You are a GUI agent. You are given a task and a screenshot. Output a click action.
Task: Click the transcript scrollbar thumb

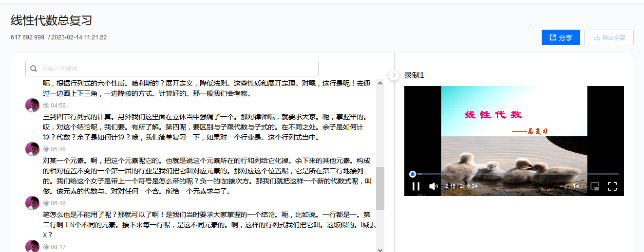click(x=380, y=188)
